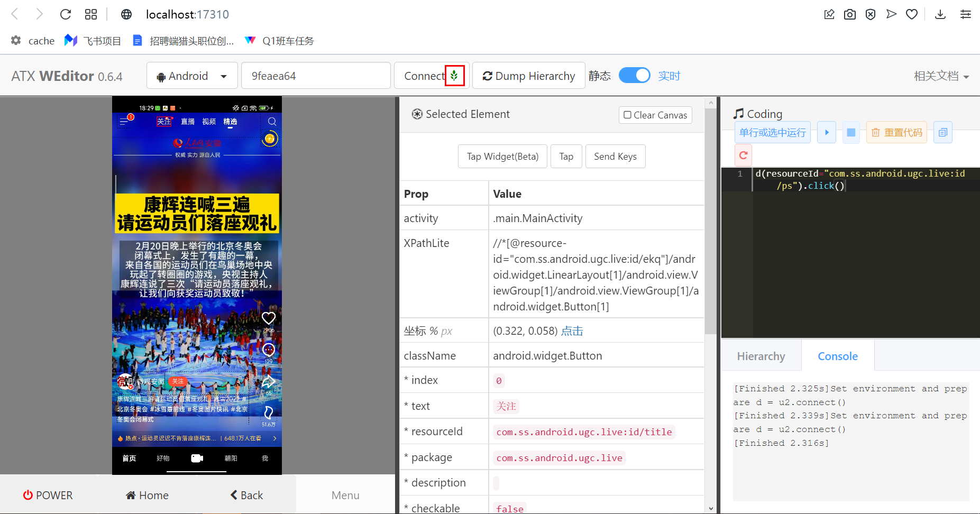
Task: Tap the red 关注 follow button by 微观安徽
Action: 178,381
